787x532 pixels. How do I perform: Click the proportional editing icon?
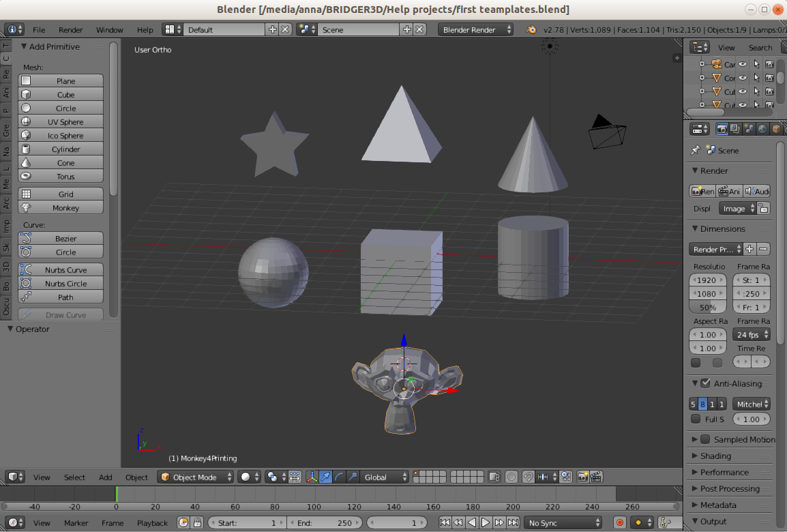point(511,477)
